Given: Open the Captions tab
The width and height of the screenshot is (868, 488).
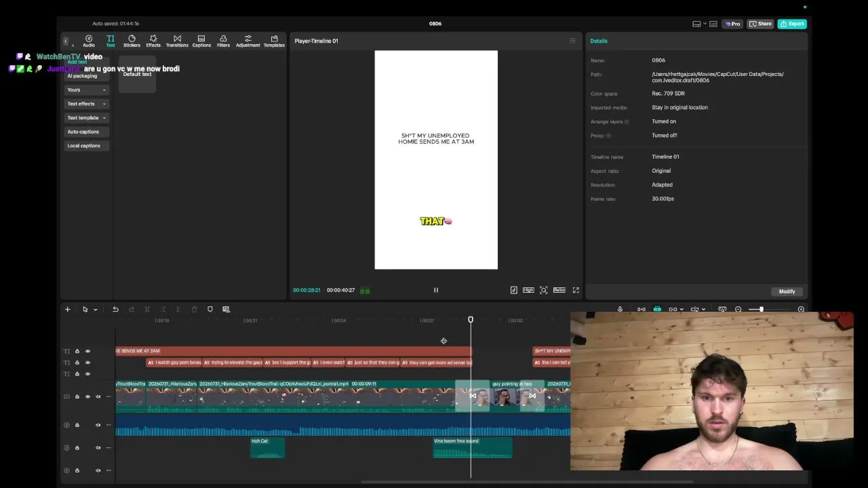Looking at the screenshot, I should (x=201, y=41).
